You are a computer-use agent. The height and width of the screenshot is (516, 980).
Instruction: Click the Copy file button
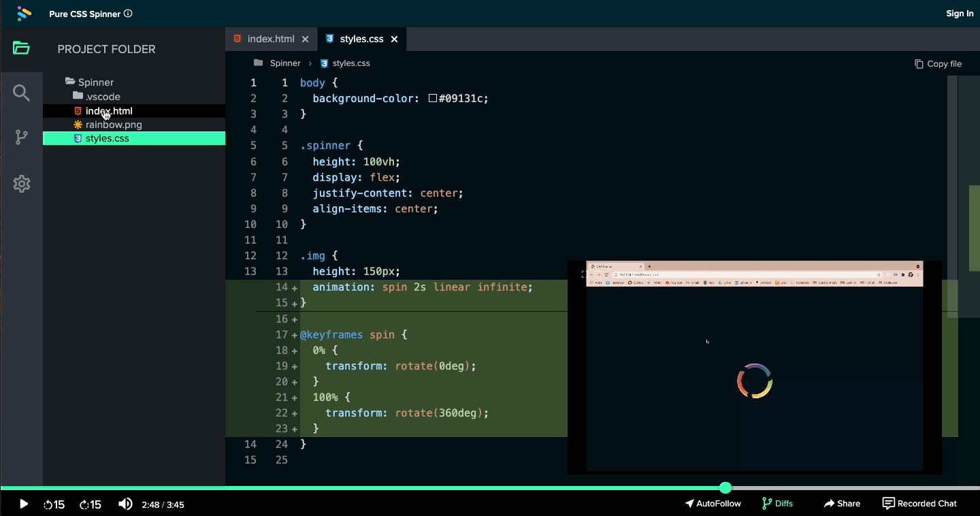938,63
